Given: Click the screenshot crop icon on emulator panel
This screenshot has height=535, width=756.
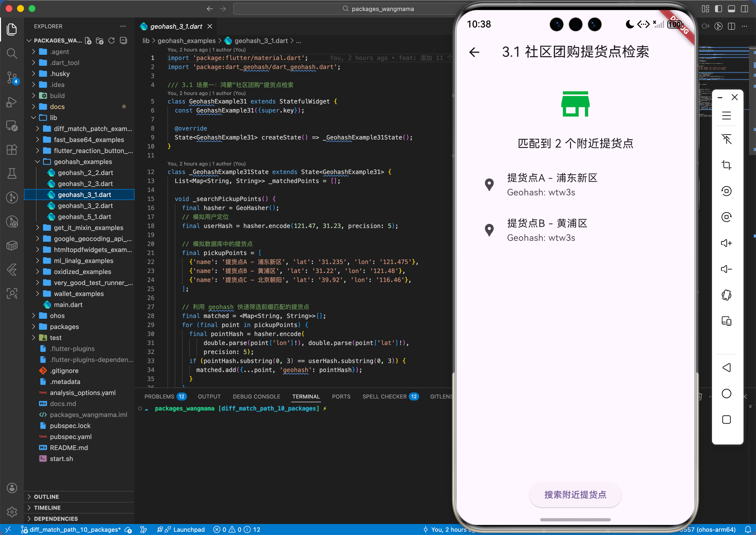Looking at the screenshot, I should 726,165.
